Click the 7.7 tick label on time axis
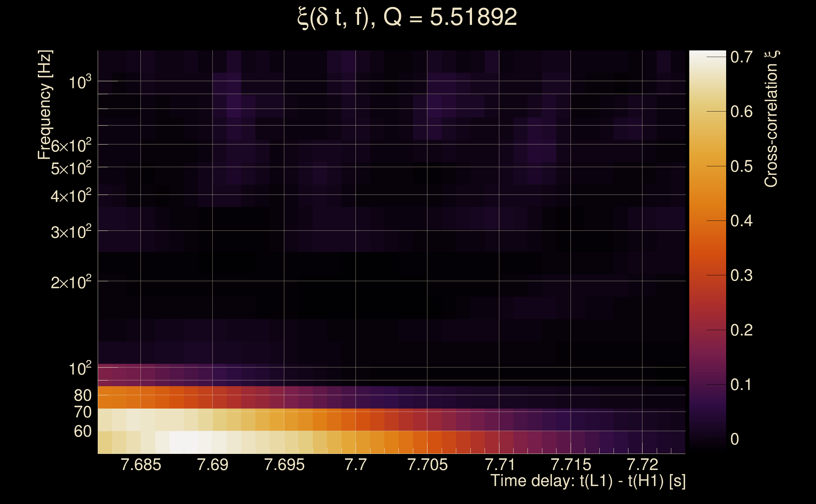Image resolution: width=816 pixels, height=504 pixels. click(356, 465)
